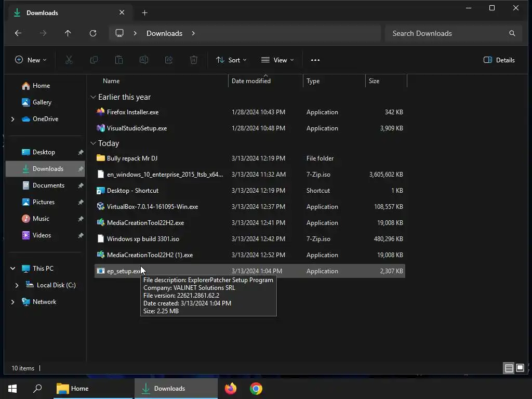
Task: Select the Windows xp build 3301.iso file
Action: [x=250, y=239]
